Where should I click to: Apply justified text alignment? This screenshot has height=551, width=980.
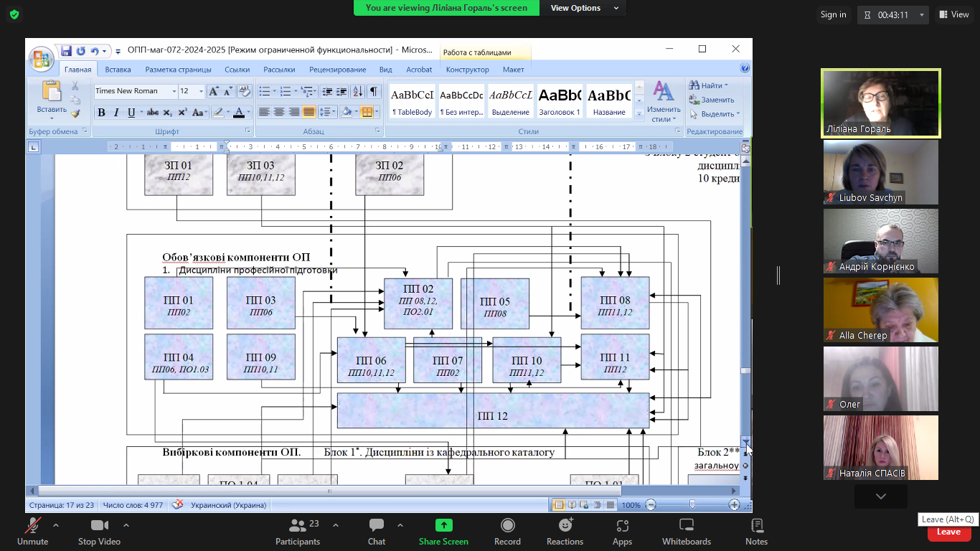pyautogui.click(x=309, y=112)
